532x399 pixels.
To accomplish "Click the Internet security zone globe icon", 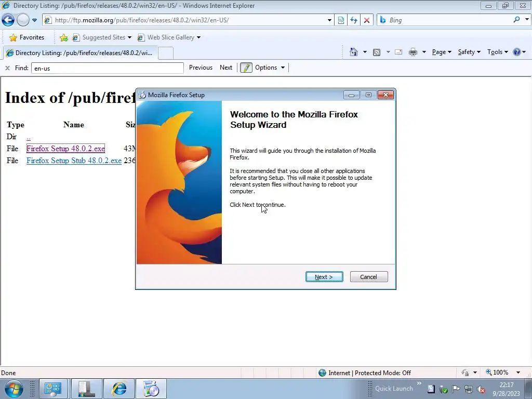I will tap(322, 373).
